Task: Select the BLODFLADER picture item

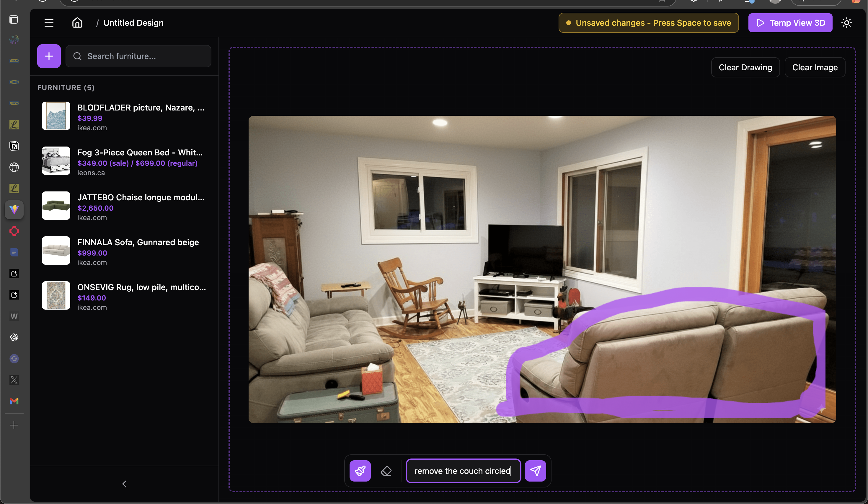Action: point(141,108)
